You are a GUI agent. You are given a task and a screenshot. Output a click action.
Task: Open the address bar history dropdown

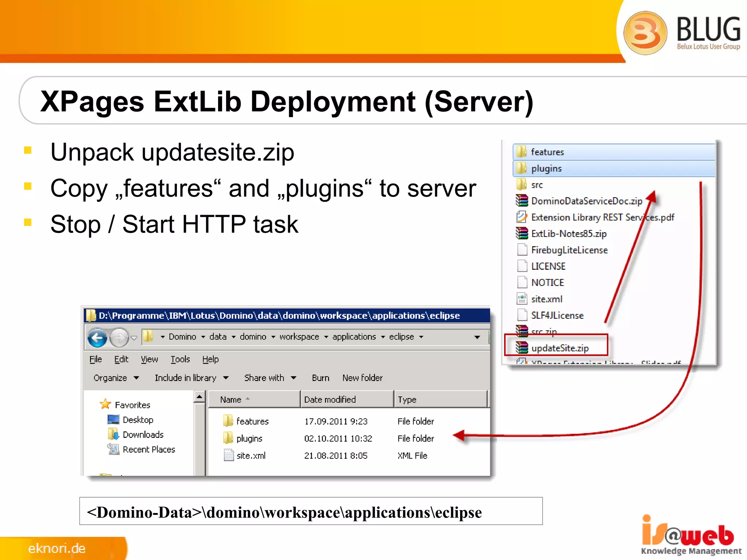click(x=477, y=337)
